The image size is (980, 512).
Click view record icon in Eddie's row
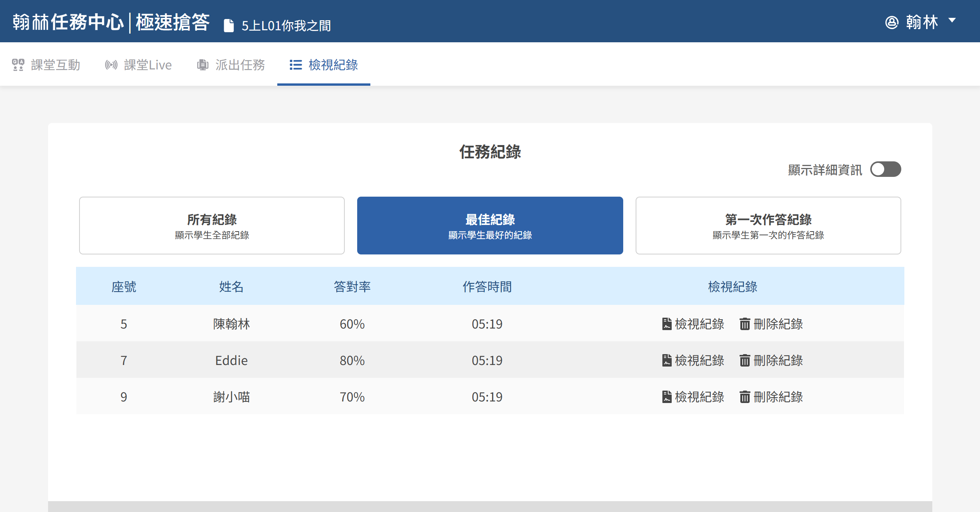coord(667,360)
